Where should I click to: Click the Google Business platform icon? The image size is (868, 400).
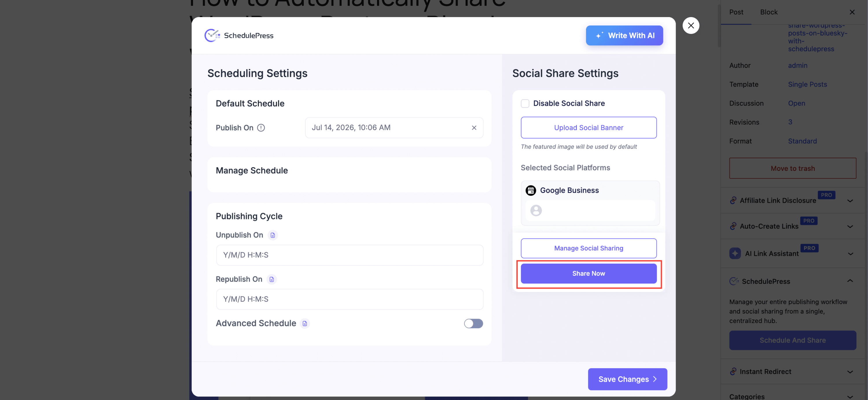(531, 191)
